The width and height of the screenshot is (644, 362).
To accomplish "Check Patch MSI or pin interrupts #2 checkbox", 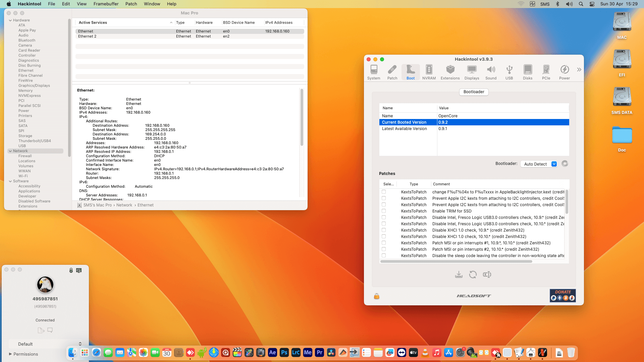I will point(384,249).
